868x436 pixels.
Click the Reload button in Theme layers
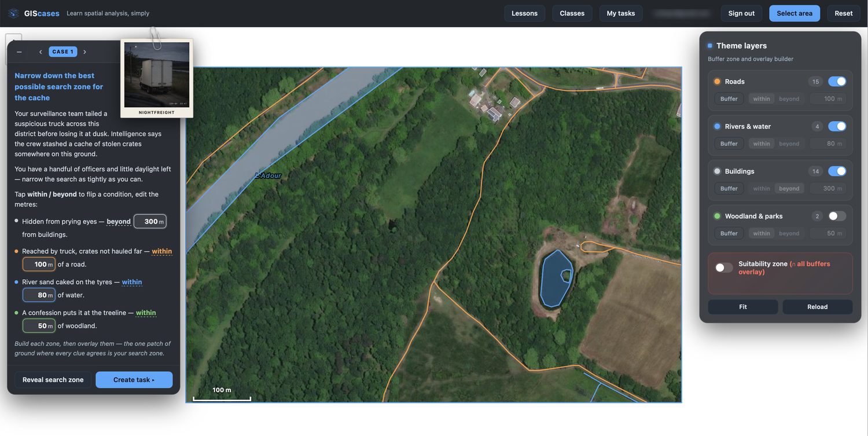click(818, 307)
